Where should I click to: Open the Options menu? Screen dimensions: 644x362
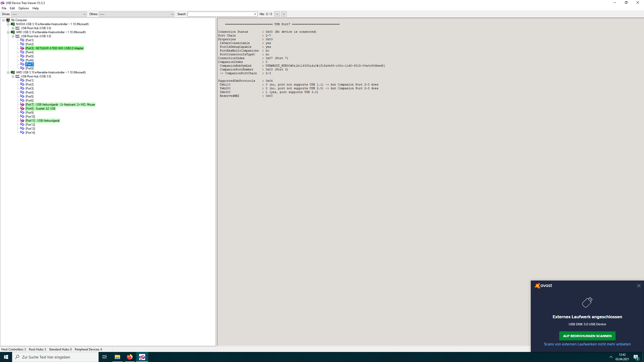click(23, 8)
